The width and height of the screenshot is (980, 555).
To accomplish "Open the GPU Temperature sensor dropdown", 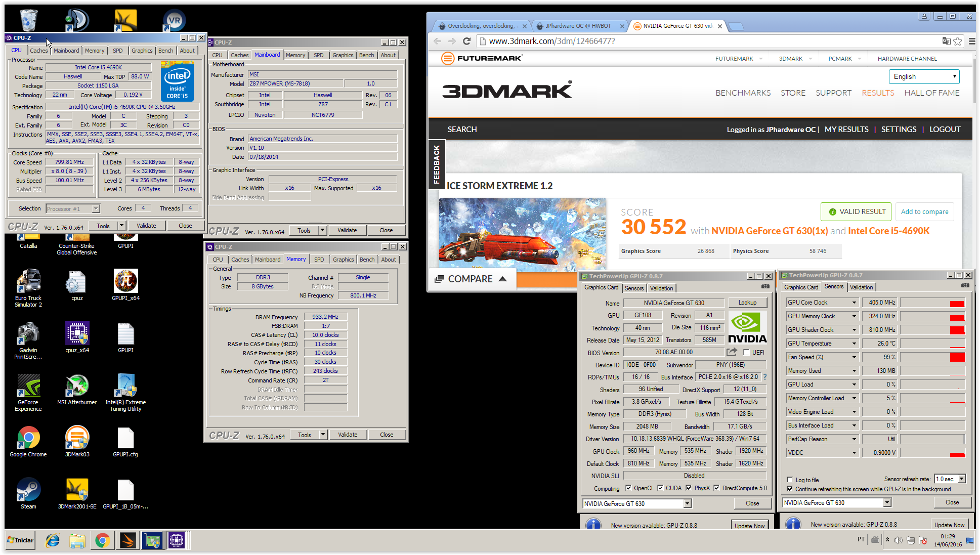I will 854,344.
